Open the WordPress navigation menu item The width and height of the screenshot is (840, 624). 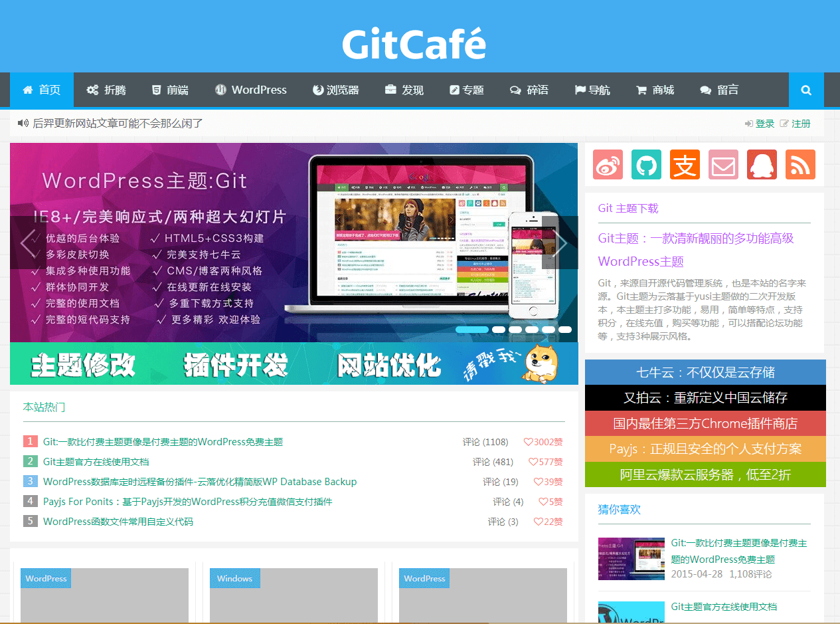point(251,90)
